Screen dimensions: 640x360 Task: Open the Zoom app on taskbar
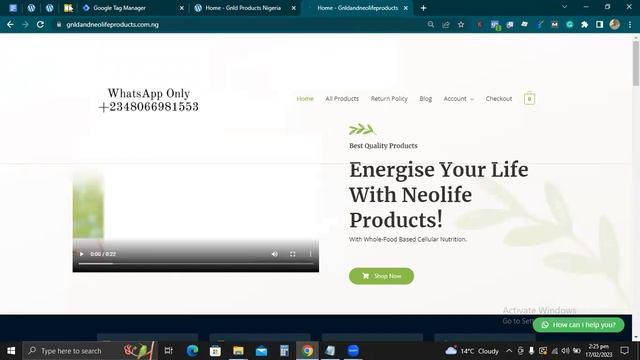tap(353, 351)
